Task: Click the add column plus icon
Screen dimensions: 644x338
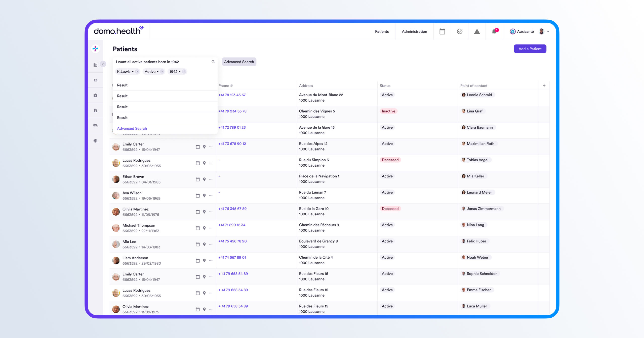Action: point(544,86)
